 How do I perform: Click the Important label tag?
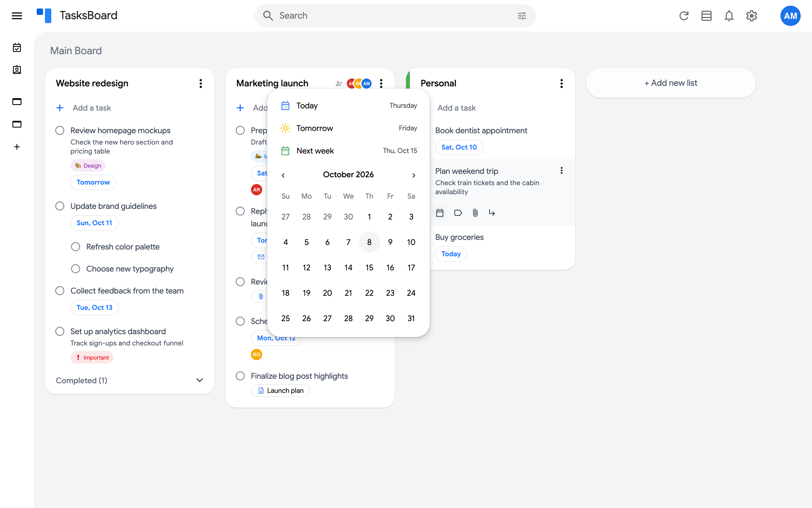(92, 358)
